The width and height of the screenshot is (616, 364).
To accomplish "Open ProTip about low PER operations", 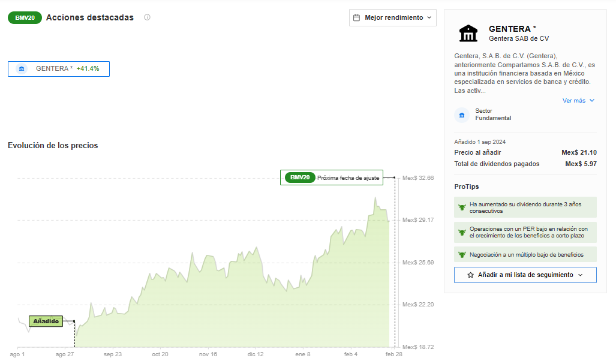I will 525,232.
